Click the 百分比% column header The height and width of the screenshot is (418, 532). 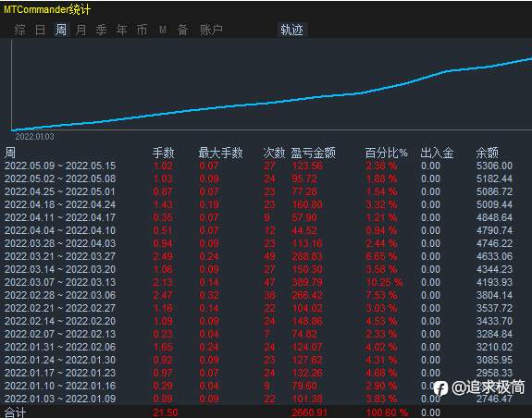tap(386, 153)
